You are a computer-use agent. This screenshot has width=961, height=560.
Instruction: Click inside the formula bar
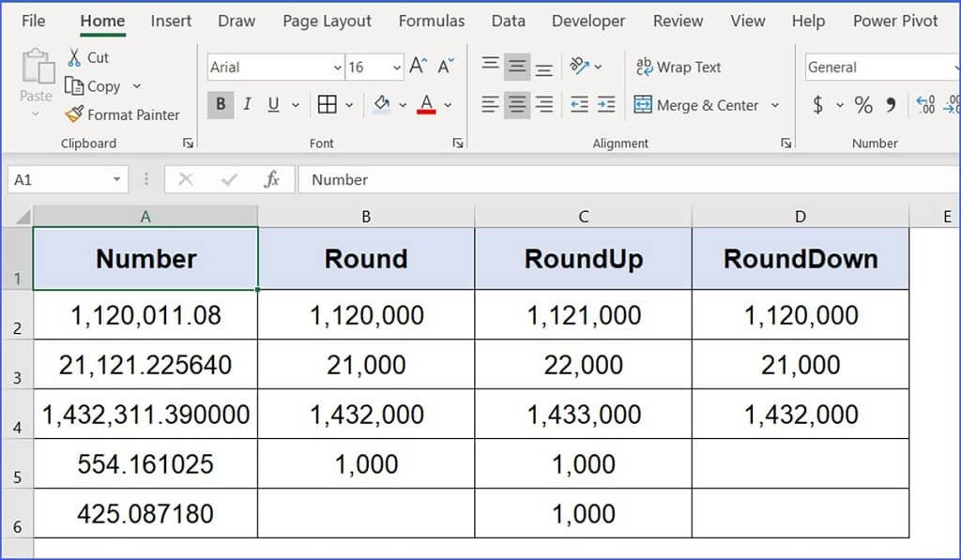(x=469, y=179)
